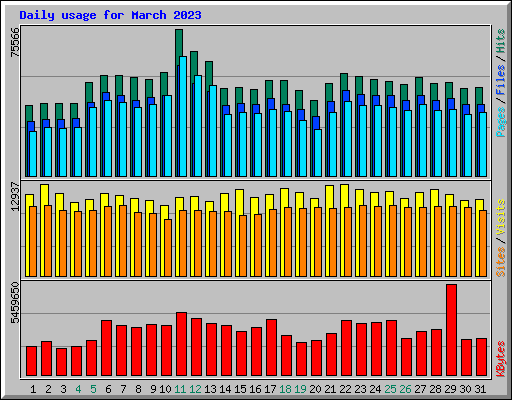Click day label 13 on x-axis
This screenshot has width=512, height=400.
tap(210, 389)
